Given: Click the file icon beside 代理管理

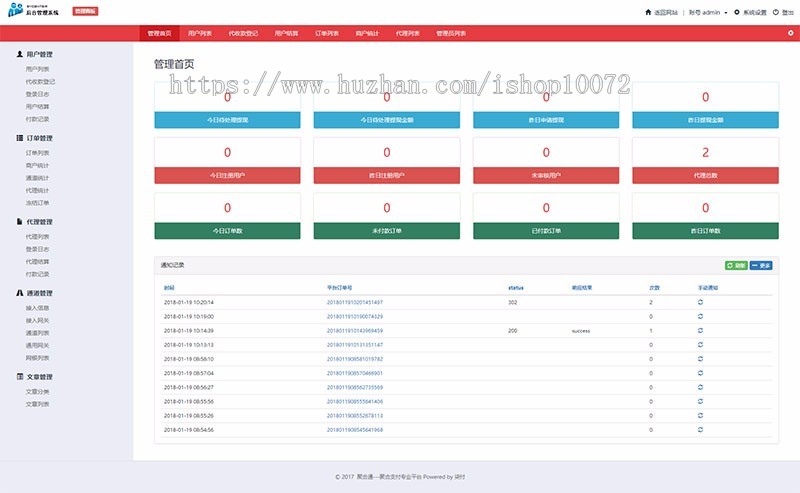Looking at the screenshot, I should 19,221.
